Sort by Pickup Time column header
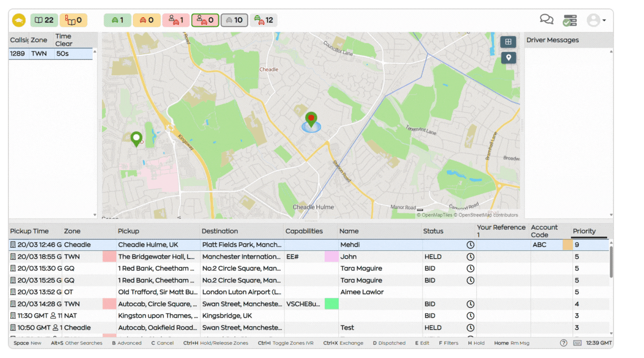Viewport: 644px width, 358px height. [29, 231]
